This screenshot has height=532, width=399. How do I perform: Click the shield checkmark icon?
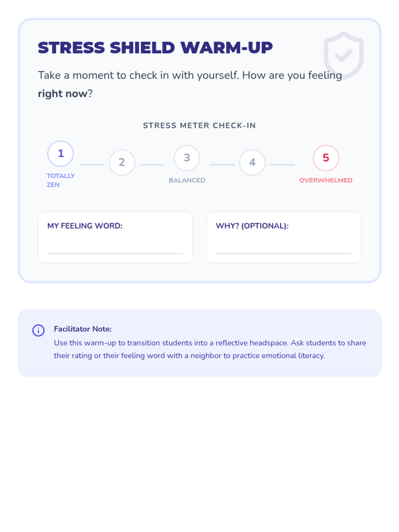(x=343, y=55)
